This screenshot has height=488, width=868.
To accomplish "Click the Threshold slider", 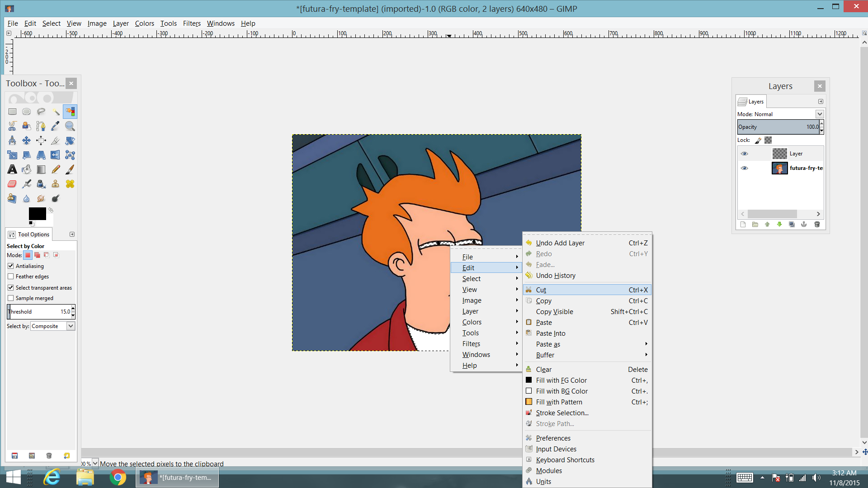I will pos(39,312).
